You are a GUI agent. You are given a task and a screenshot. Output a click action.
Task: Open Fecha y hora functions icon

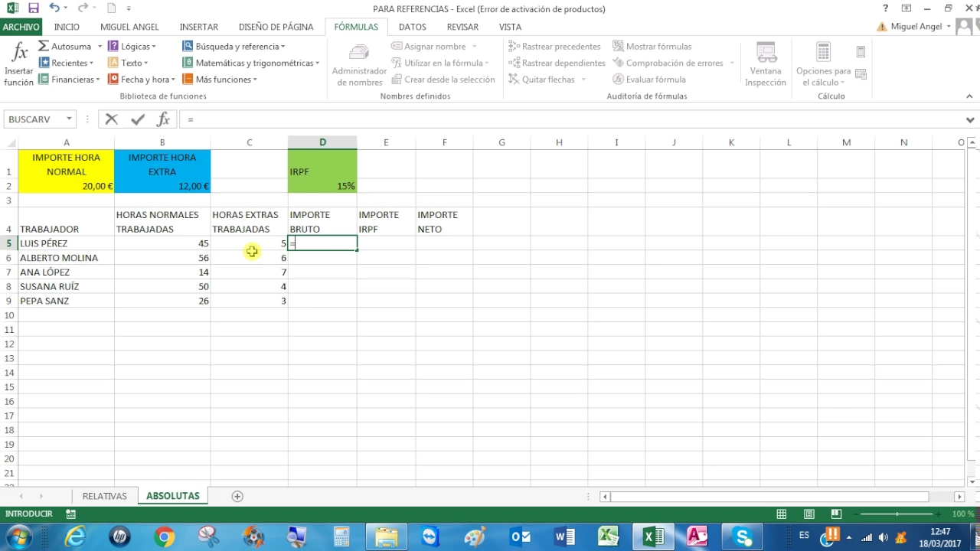113,79
